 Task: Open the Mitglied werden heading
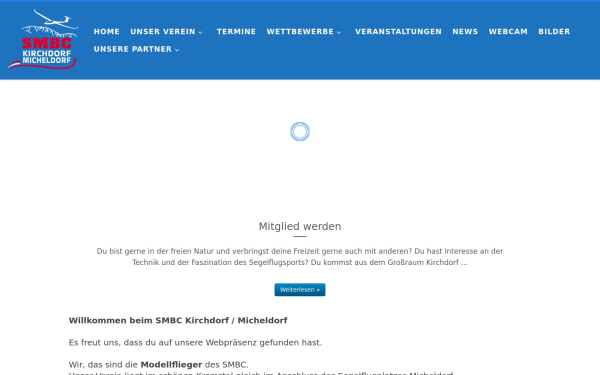pos(300,226)
